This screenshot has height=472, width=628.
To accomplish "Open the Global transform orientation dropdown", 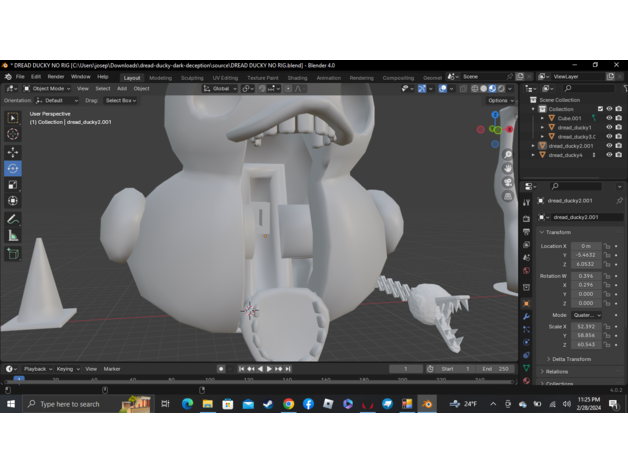I will click(220, 88).
